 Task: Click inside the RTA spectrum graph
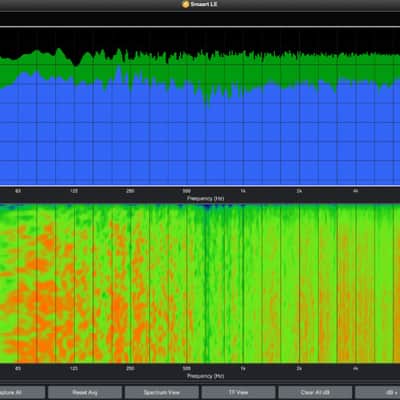(200, 107)
